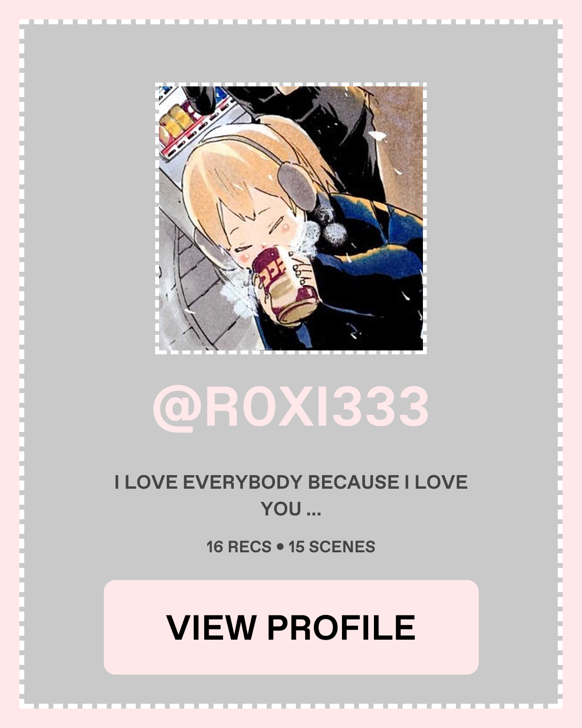Tap the @ symbol in the username
This screenshot has height=728, width=582.
point(178,409)
